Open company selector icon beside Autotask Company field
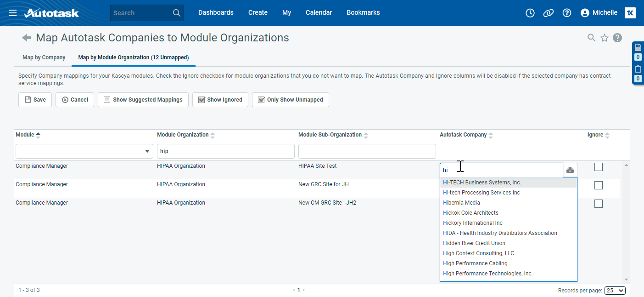Screen dimensions: 644x297 coord(570,170)
